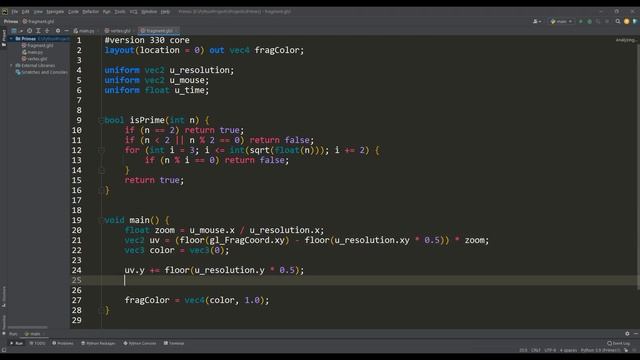640x360 pixels.
Task: Open the Window menu
Action: [x=149, y=11]
